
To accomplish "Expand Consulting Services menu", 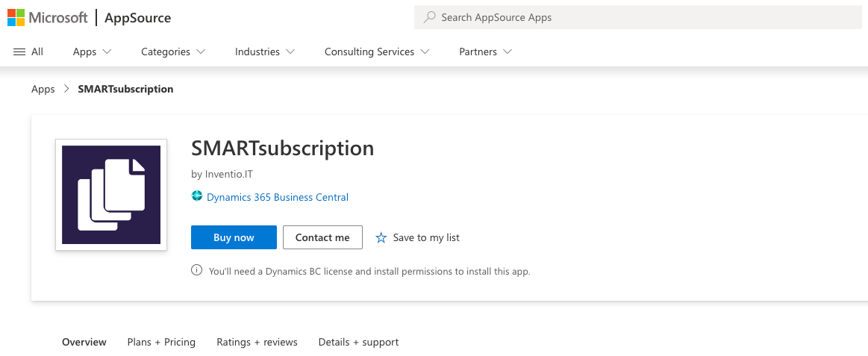I will [377, 51].
